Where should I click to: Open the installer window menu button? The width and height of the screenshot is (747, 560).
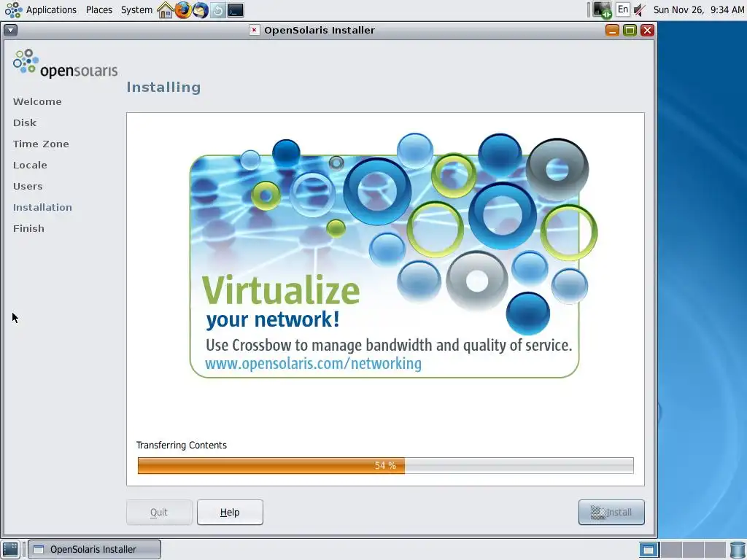pyautogui.click(x=10, y=30)
